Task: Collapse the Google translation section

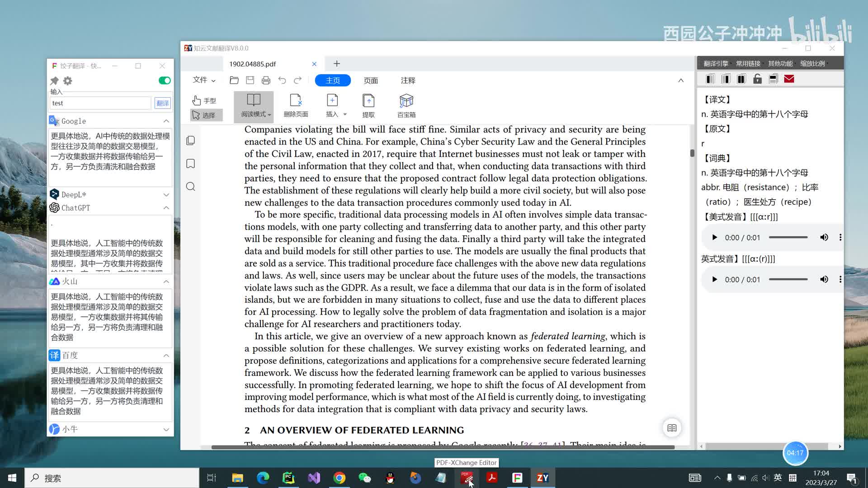Action: [x=166, y=121]
